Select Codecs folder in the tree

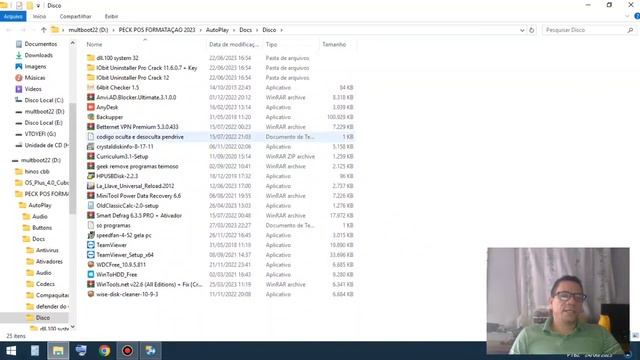coord(45,284)
